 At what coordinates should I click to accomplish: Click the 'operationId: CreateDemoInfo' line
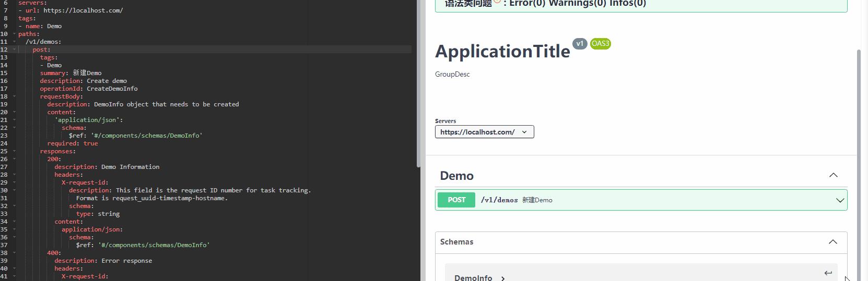[89, 89]
